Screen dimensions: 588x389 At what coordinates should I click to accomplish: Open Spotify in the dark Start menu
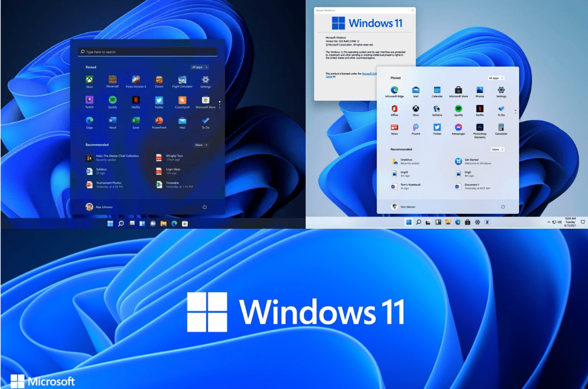click(x=113, y=102)
